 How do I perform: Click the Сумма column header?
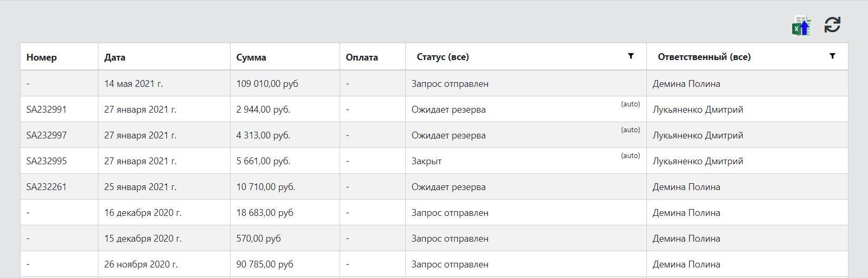tap(251, 57)
